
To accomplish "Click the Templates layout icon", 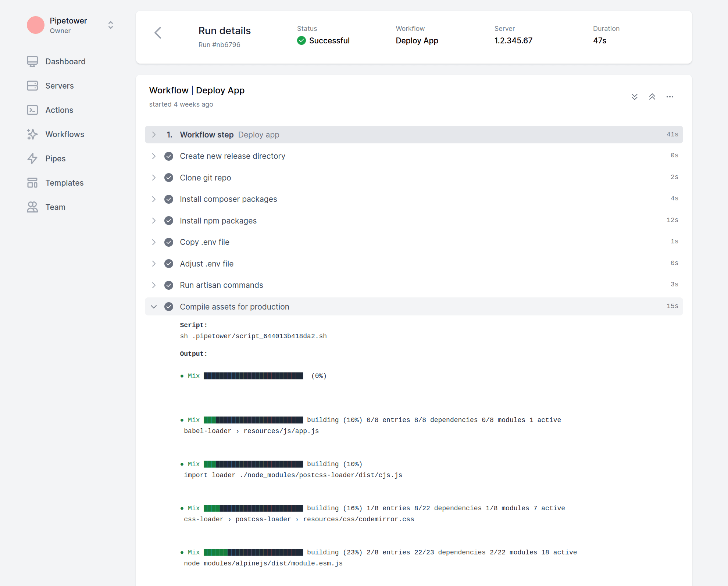I will [32, 183].
